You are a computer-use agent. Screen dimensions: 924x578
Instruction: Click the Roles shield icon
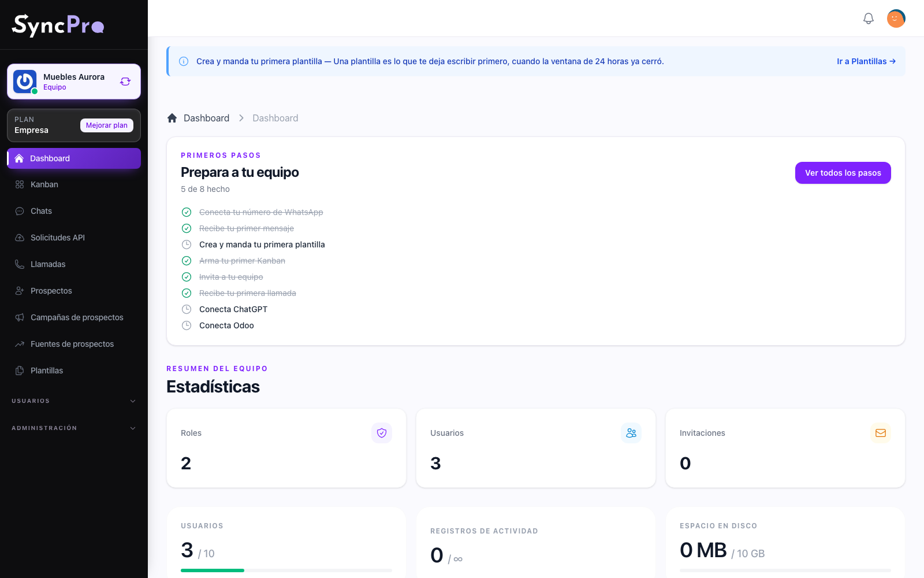click(x=382, y=433)
